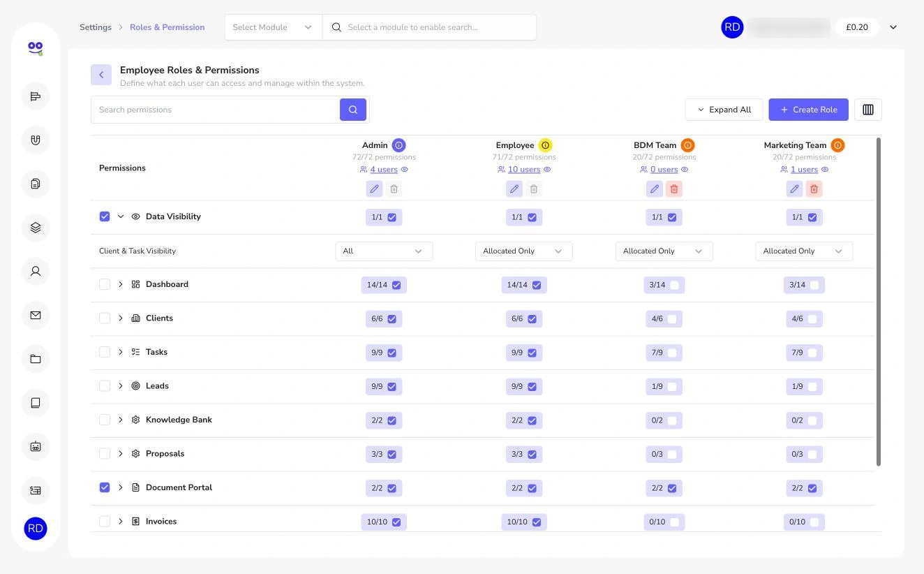Click the purple search permissions magnifier button

(353, 110)
